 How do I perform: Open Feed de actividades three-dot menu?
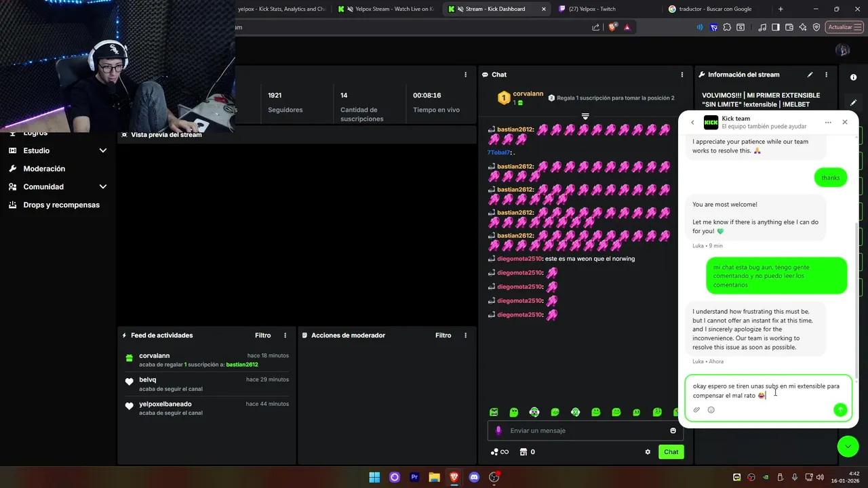[285, 335]
